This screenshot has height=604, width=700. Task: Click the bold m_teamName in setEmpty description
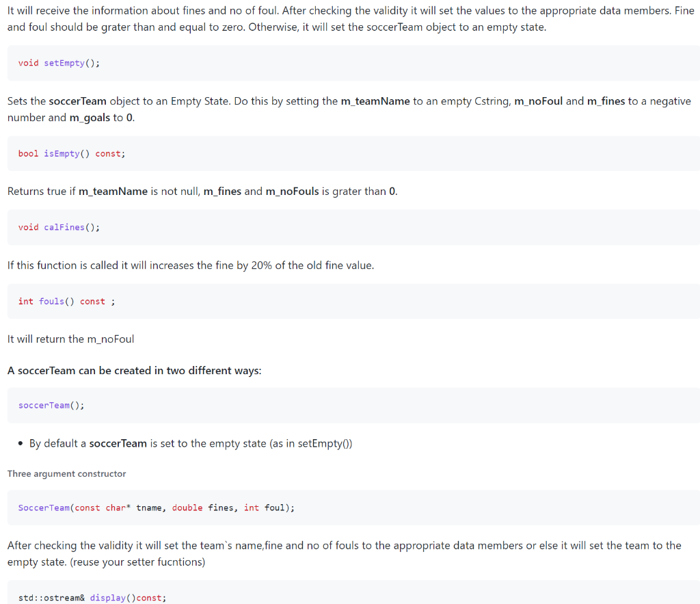pyautogui.click(x=375, y=101)
